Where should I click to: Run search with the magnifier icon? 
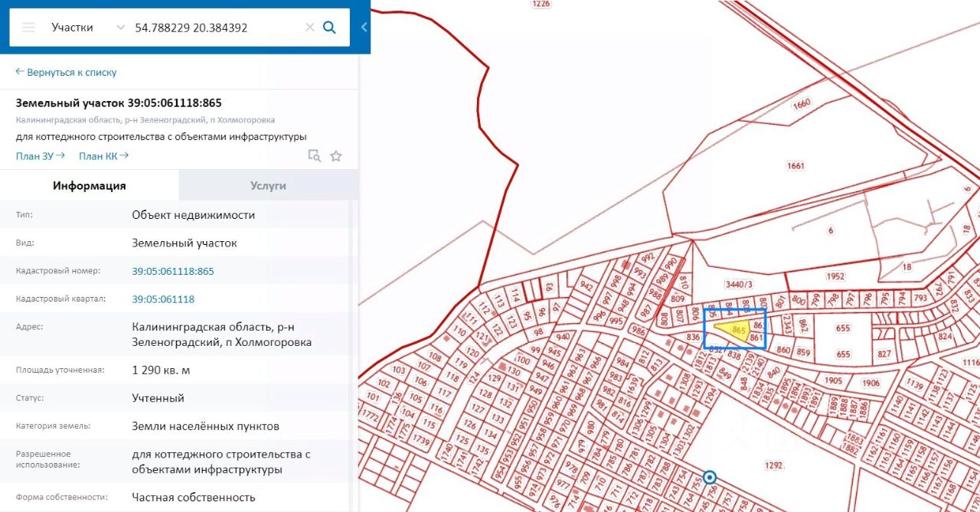[x=329, y=28]
